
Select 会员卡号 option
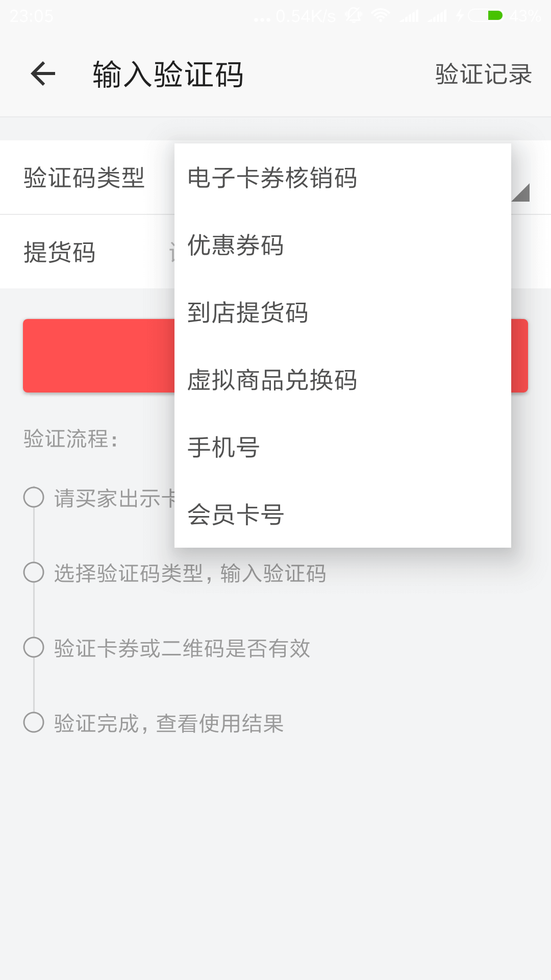[343, 514]
